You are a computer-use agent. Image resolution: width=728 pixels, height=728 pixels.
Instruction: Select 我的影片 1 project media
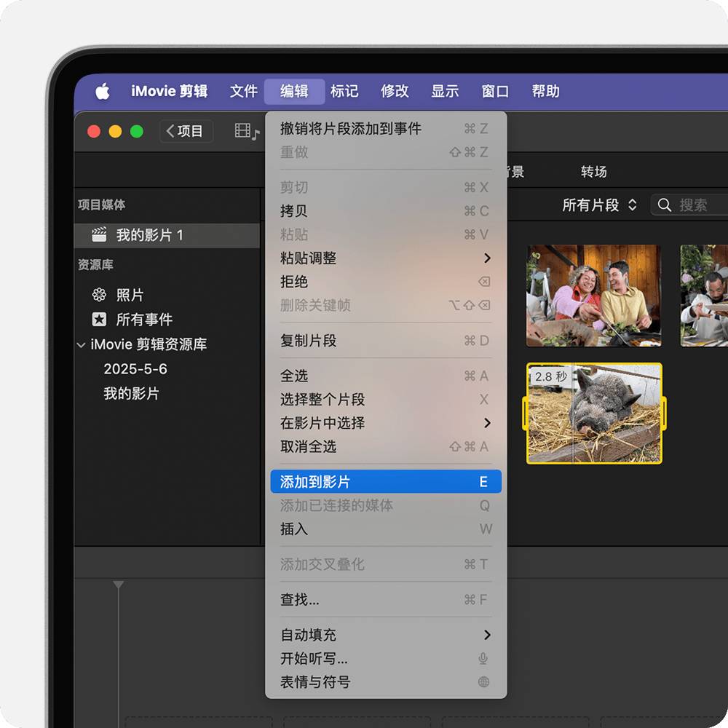[167, 235]
